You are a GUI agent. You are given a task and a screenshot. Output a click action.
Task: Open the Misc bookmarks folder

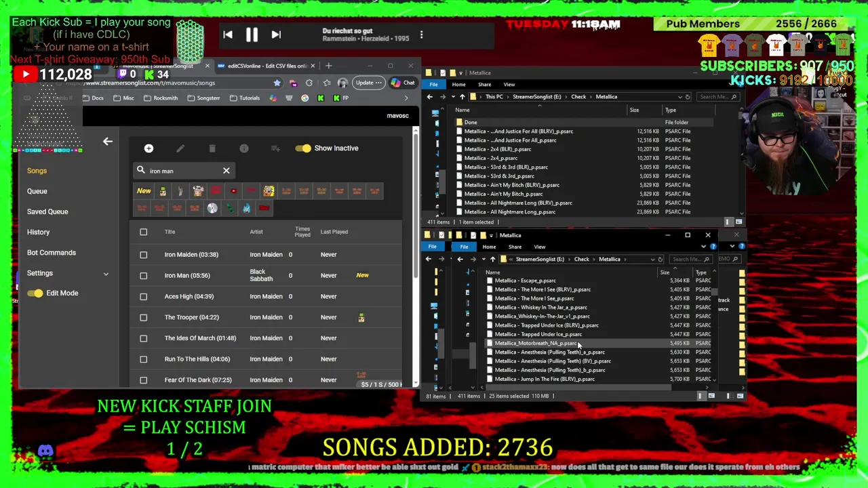point(123,98)
